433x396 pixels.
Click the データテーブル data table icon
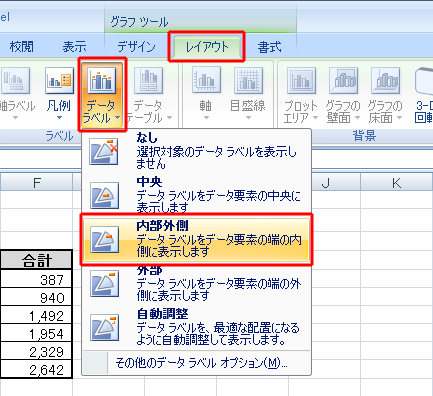pos(148,81)
